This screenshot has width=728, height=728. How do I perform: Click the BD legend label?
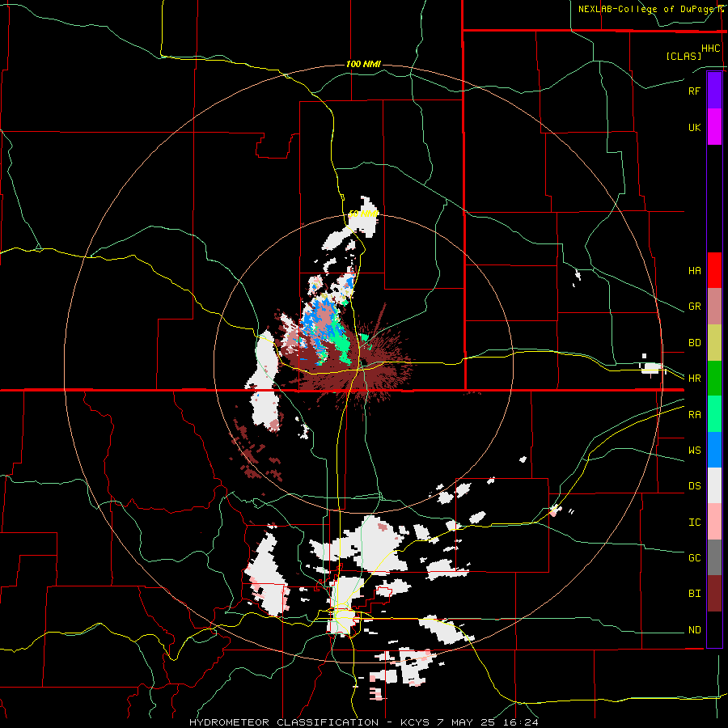694,343
